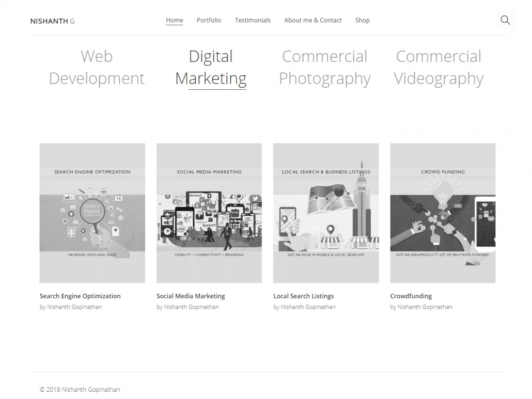Click the NISHANTH G site logo

click(52, 21)
